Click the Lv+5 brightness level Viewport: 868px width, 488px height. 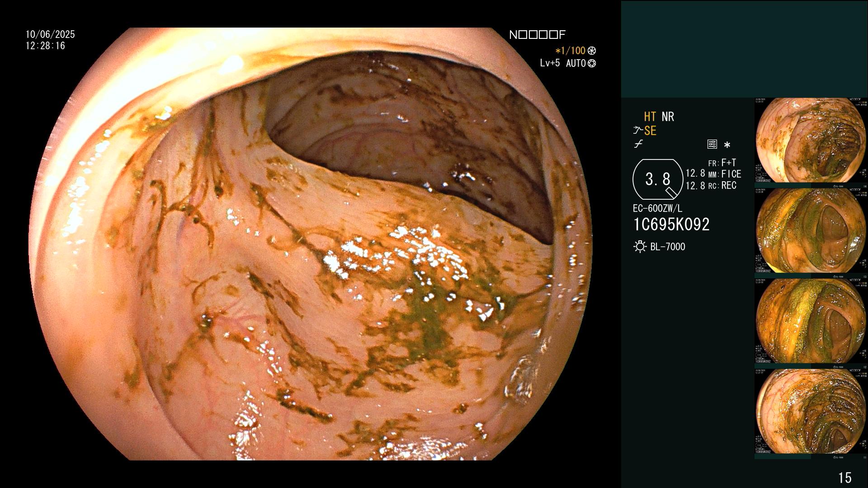[x=550, y=63]
